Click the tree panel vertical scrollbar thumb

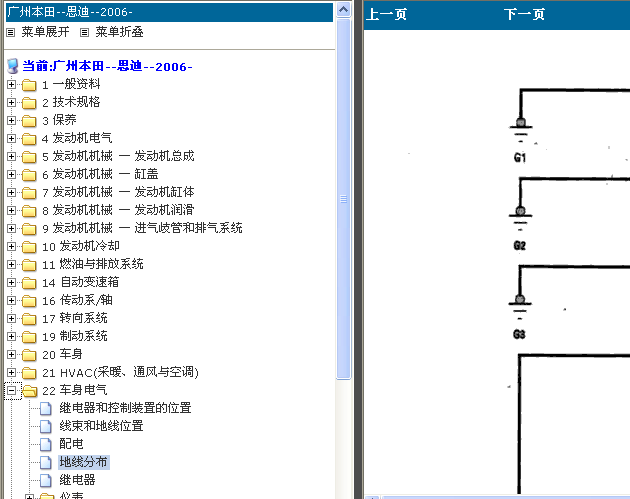click(344, 199)
